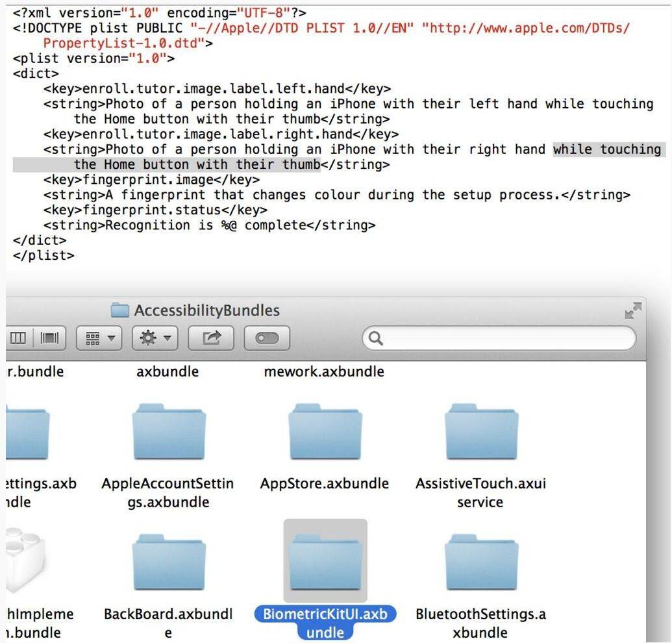Click the Share toolbar button
This screenshot has height=643, width=672.
point(212,338)
